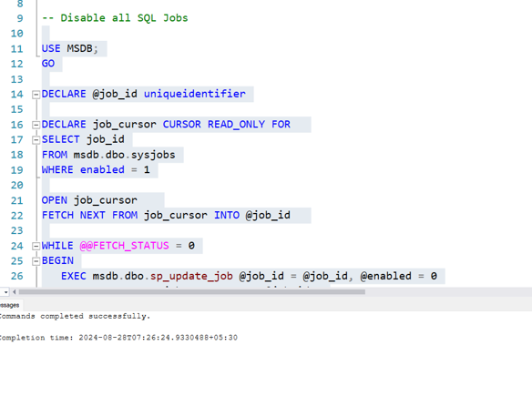
Task: Click the 'USE MSDB;' statement
Action: point(70,48)
